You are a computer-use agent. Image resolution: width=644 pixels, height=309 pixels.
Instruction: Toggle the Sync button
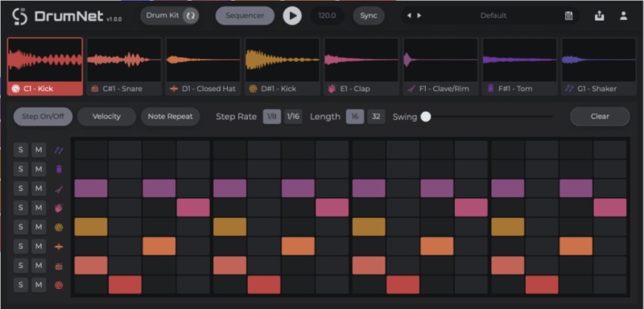[x=369, y=16]
